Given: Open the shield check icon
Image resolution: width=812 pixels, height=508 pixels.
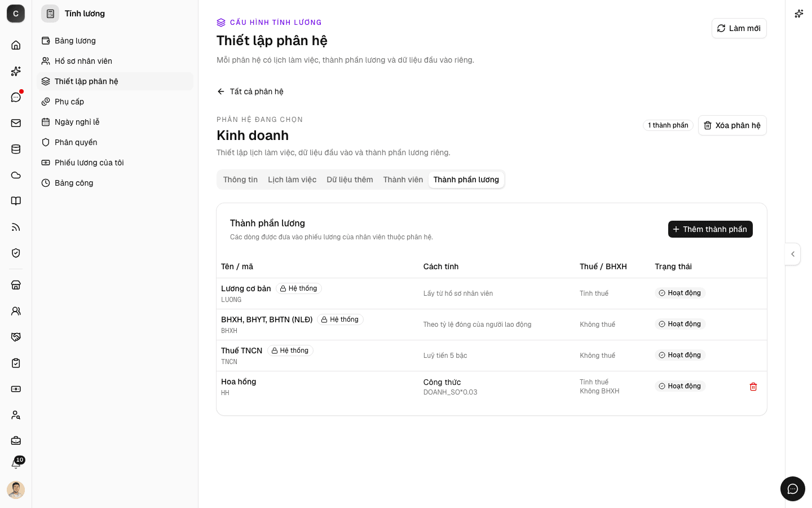Looking at the screenshot, I should [16, 253].
